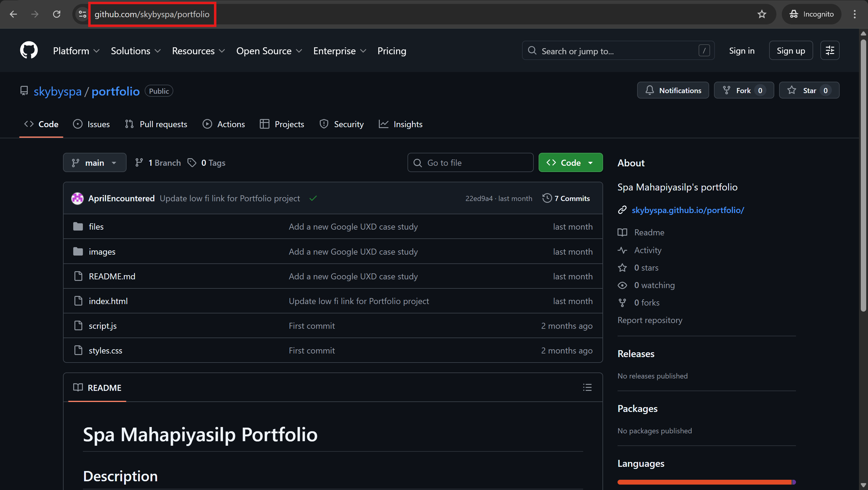Click the README outline list icon
The image size is (868, 490).
coord(587,387)
